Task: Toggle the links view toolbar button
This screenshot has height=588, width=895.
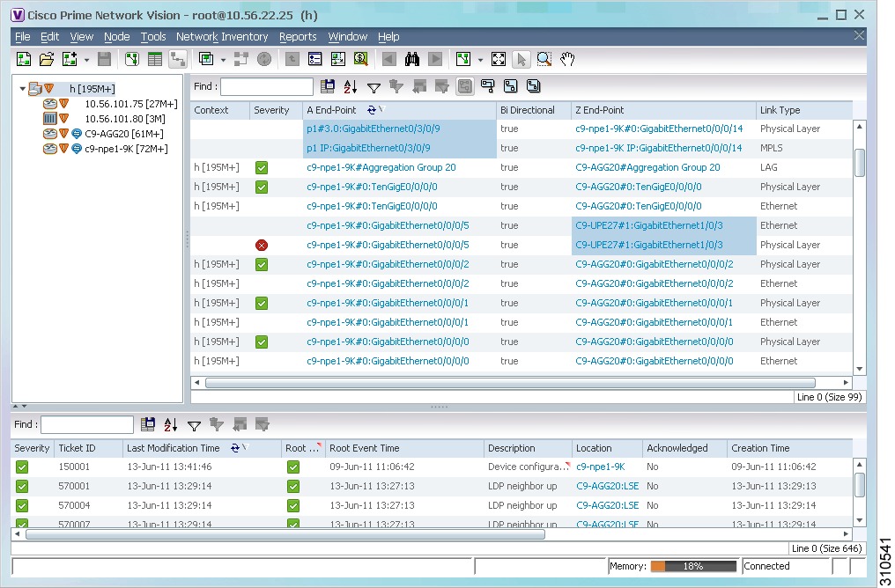Action: click(x=178, y=59)
